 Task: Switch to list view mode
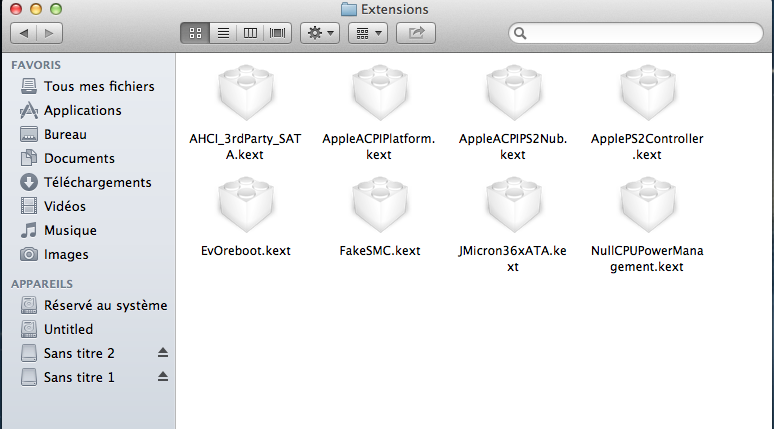point(223,33)
